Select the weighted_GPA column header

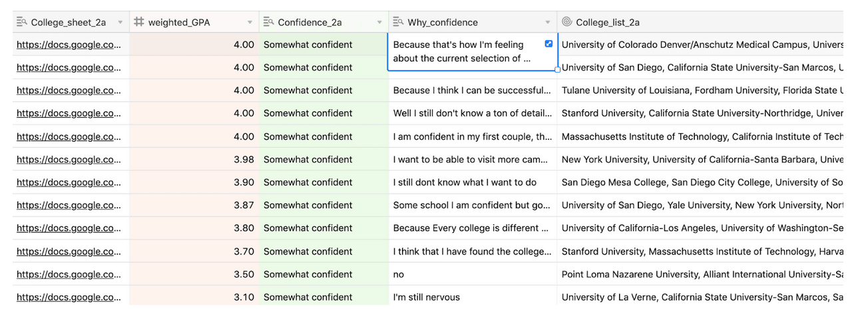194,22
